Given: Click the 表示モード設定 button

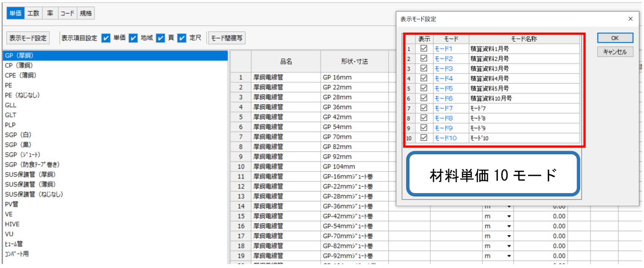Looking at the screenshot, I should (28, 38).
